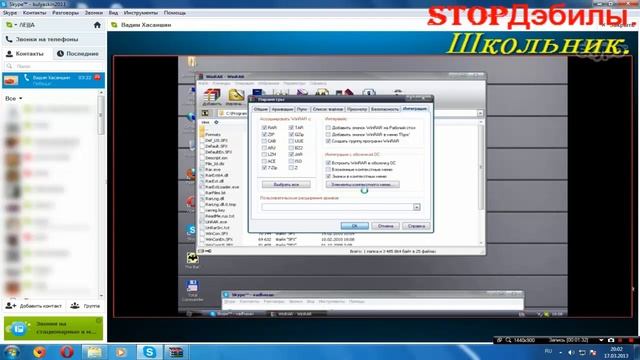Click Элементы контекстного меню button

pyautogui.click(x=362, y=184)
